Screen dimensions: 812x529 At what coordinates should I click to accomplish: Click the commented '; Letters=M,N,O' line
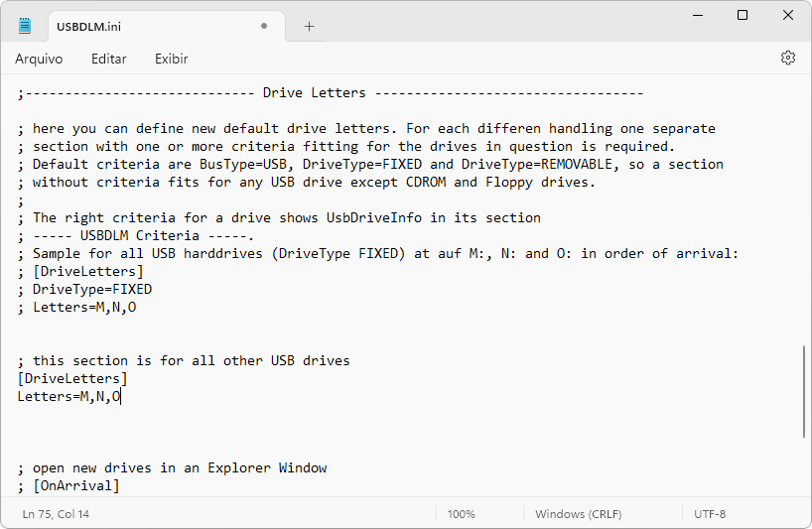[x=77, y=308]
